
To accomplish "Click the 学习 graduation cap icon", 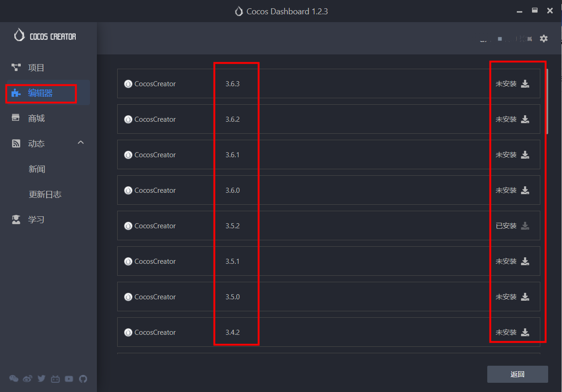I will click(x=16, y=220).
